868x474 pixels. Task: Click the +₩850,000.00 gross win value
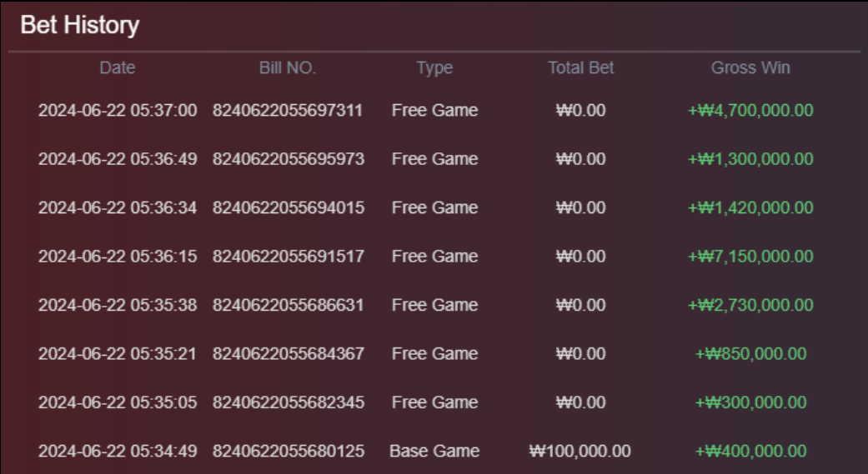(x=750, y=353)
